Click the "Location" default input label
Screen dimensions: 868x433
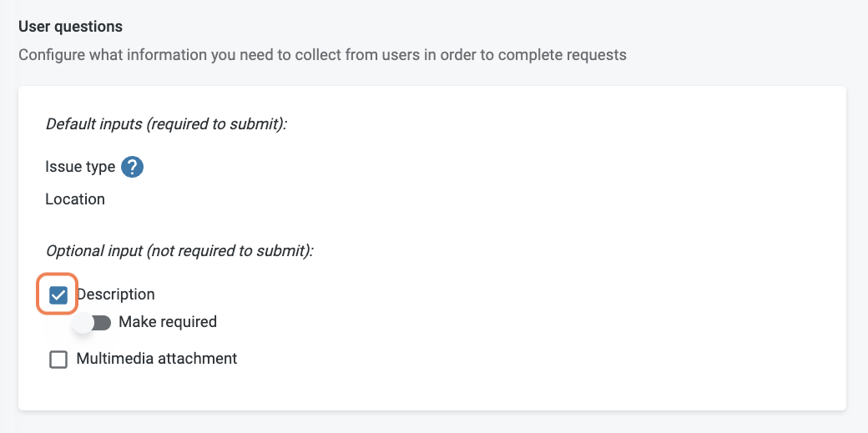pyautogui.click(x=75, y=199)
